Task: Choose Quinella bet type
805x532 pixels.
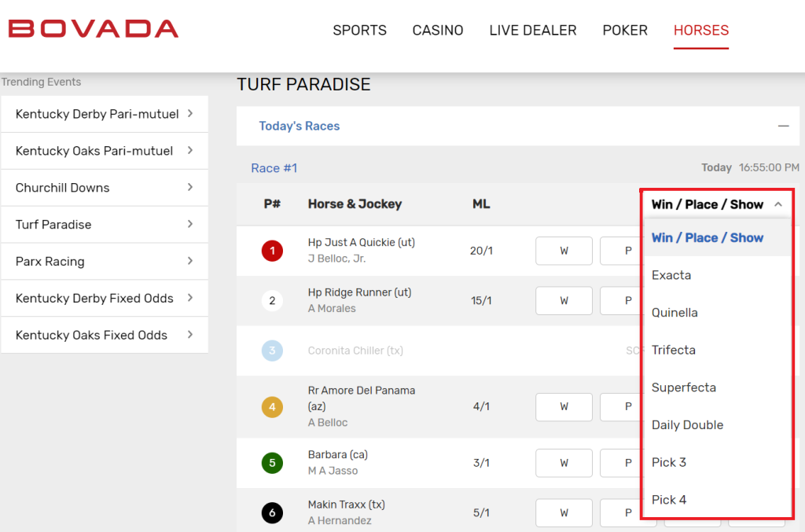Action: pos(717,313)
